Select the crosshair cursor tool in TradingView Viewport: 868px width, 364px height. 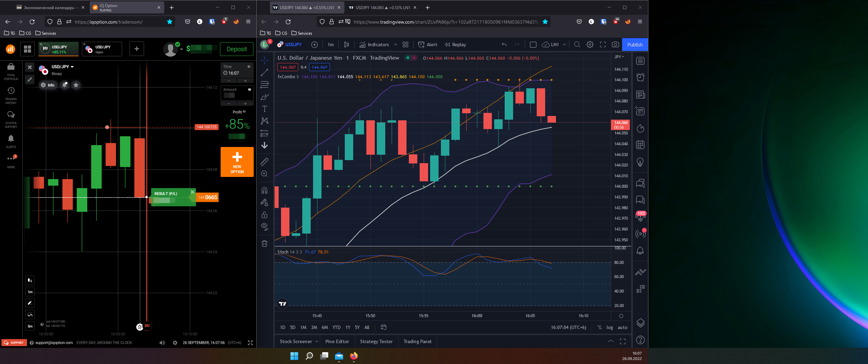(x=264, y=60)
